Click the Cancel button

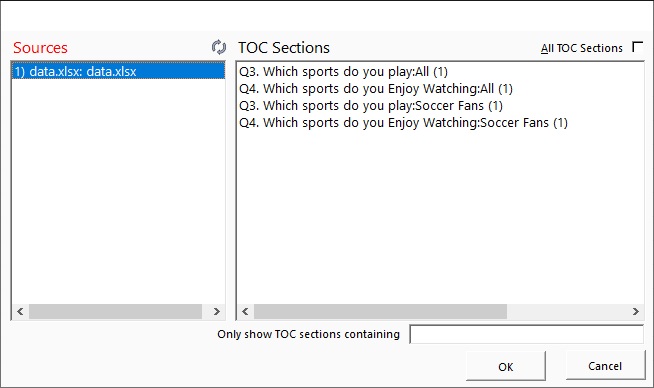coord(605,365)
